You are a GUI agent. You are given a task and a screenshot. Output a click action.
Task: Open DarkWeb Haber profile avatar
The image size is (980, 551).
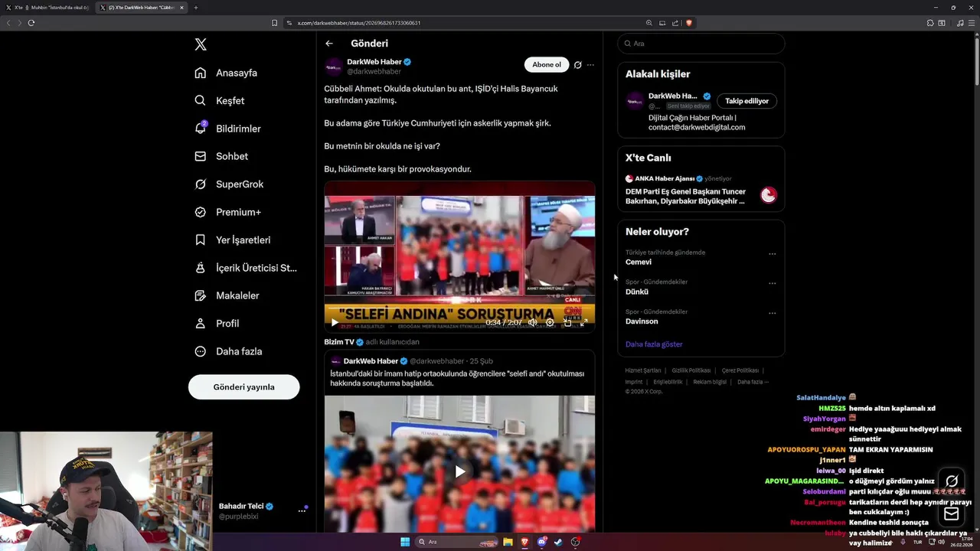333,67
